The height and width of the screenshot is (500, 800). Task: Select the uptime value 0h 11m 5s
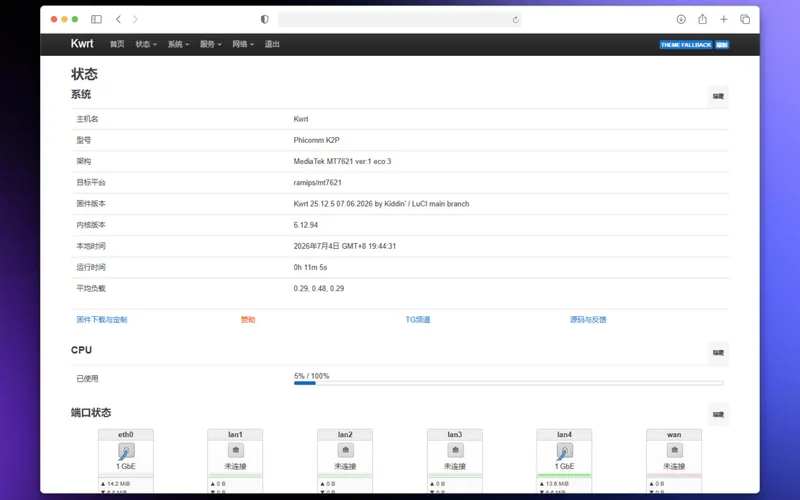310,267
